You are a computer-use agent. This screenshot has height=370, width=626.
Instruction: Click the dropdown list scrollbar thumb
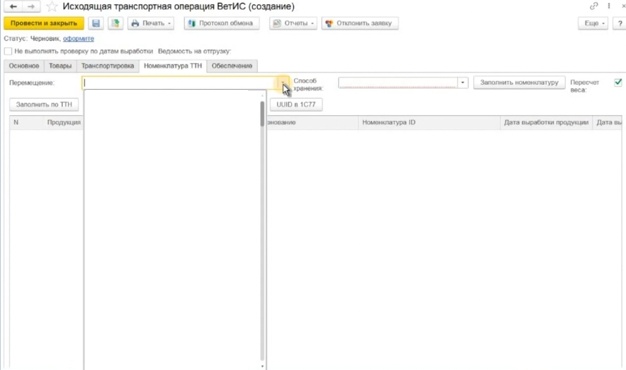pos(262,114)
